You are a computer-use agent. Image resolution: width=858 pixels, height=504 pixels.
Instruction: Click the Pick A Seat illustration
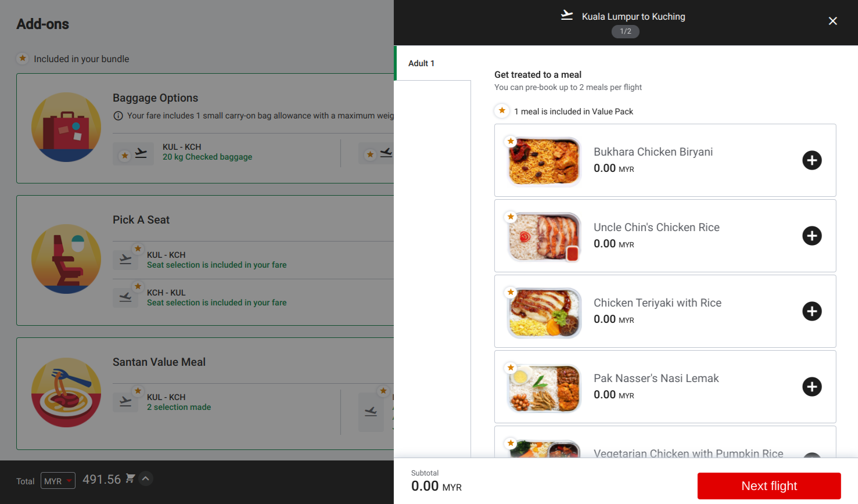pos(66,259)
